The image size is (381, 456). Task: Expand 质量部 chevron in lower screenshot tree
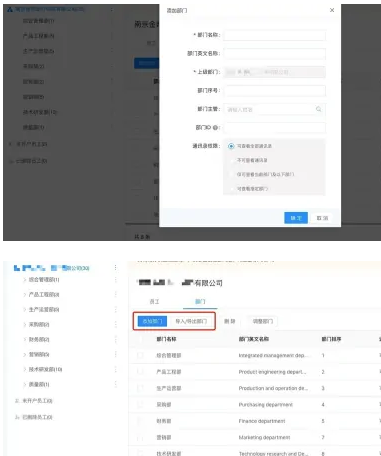[x=24, y=384]
